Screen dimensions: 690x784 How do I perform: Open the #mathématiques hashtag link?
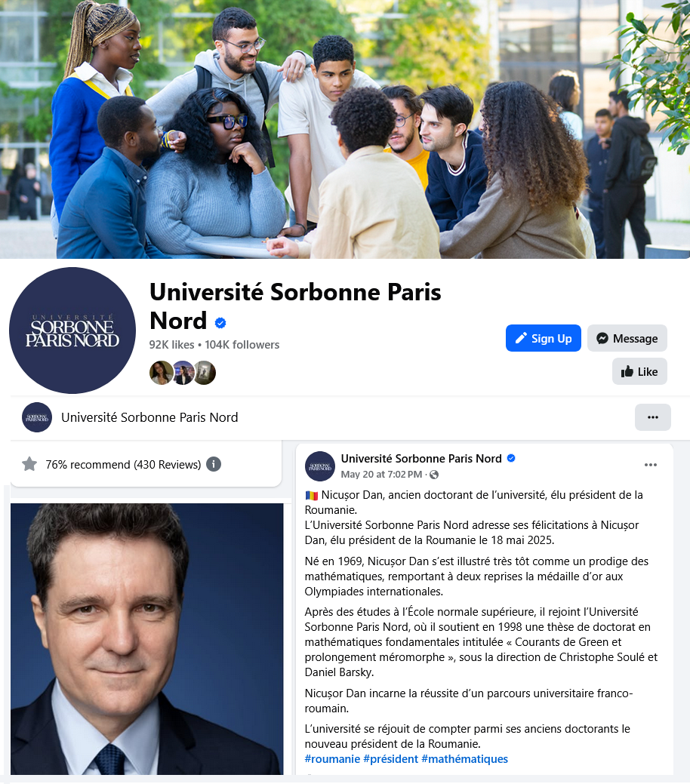pos(464,759)
